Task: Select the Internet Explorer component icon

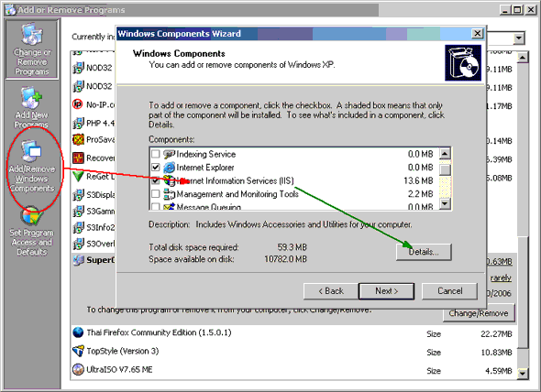Action: pyautogui.click(x=169, y=168)
